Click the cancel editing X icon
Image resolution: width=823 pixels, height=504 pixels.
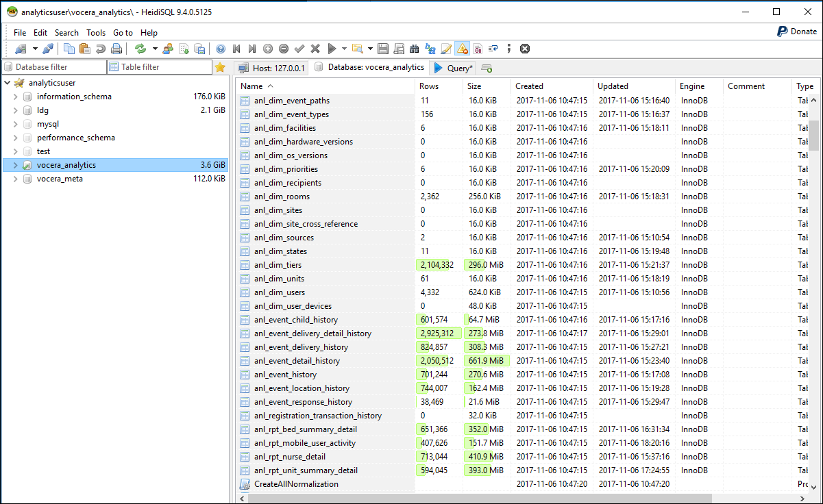coord(315,49)
